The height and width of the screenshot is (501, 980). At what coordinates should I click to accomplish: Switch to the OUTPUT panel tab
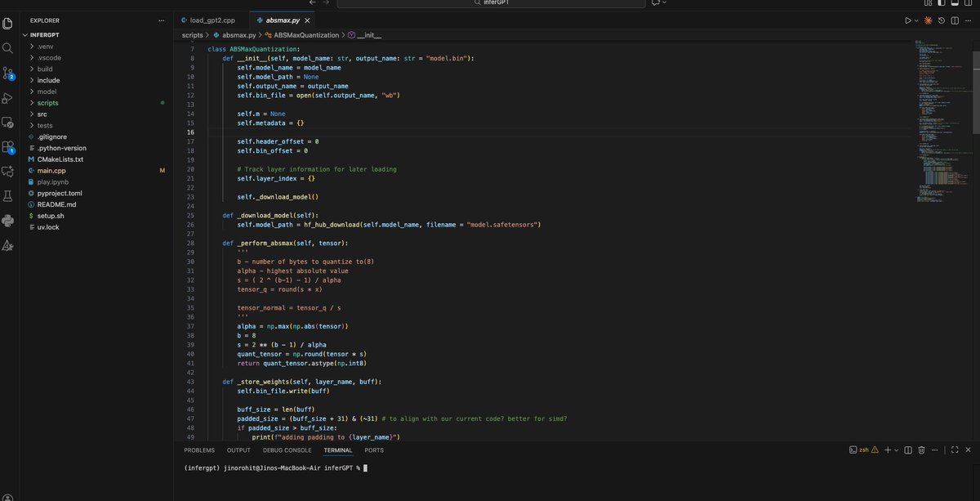coord(238,450)
